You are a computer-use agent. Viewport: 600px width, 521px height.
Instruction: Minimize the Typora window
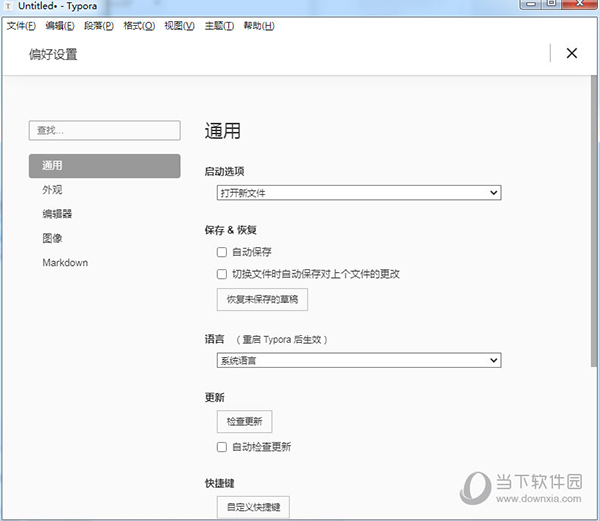pyautogui.click(x=532, y=3)
